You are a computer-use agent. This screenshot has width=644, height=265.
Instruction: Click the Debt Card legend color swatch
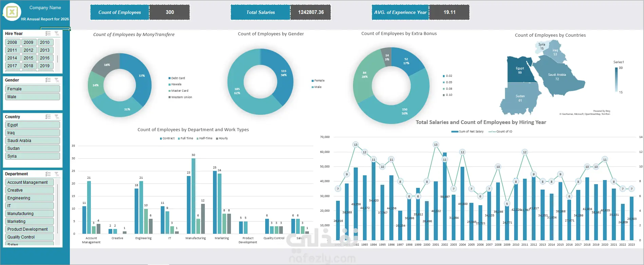tap(170, 78)
